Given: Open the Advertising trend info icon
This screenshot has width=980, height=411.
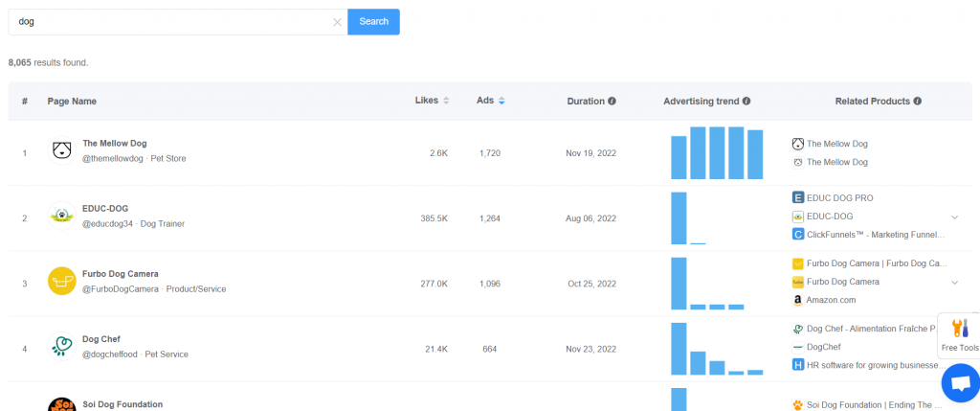Looking at the screenshot, I should point(746,101).
